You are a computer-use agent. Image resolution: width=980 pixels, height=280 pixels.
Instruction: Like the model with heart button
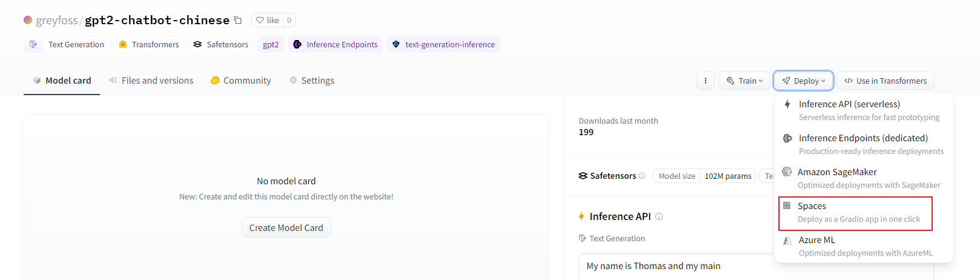pyautogui.click(x=267, y=20)
